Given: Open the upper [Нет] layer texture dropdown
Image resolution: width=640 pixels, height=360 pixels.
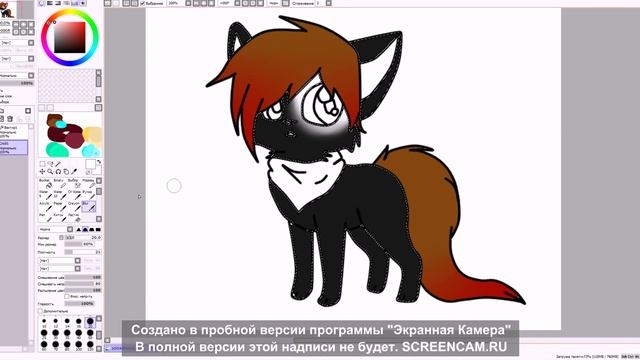Looking at the screenshot, I should (x=17, y=42).
